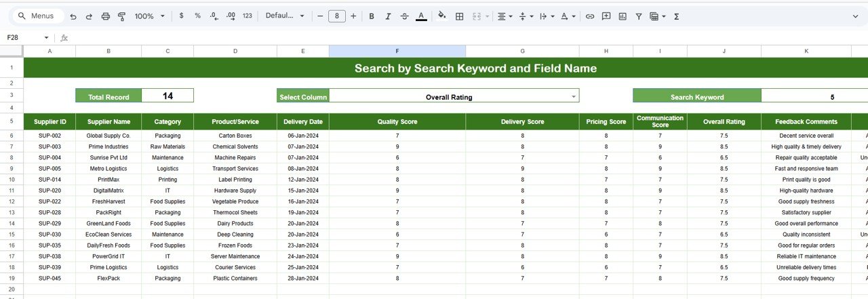Expand the Select Column dropdown showing Overall Rating
The height and width of the screenshot is (299, 868).
pos(574,97)
